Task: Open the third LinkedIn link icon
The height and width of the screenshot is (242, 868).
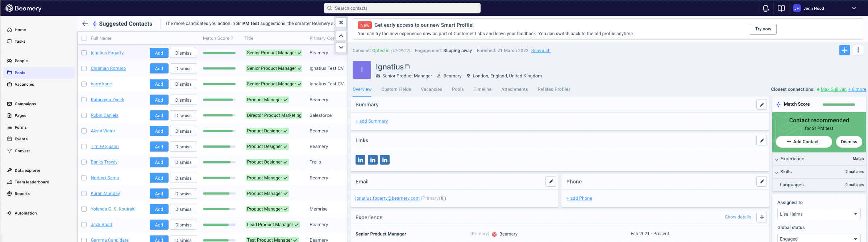Action: coord(385,160)
